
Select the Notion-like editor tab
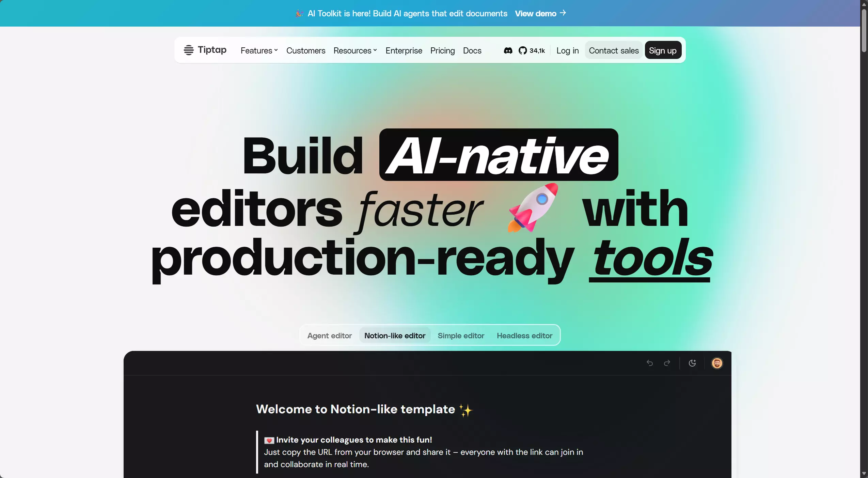pos(395,336)
